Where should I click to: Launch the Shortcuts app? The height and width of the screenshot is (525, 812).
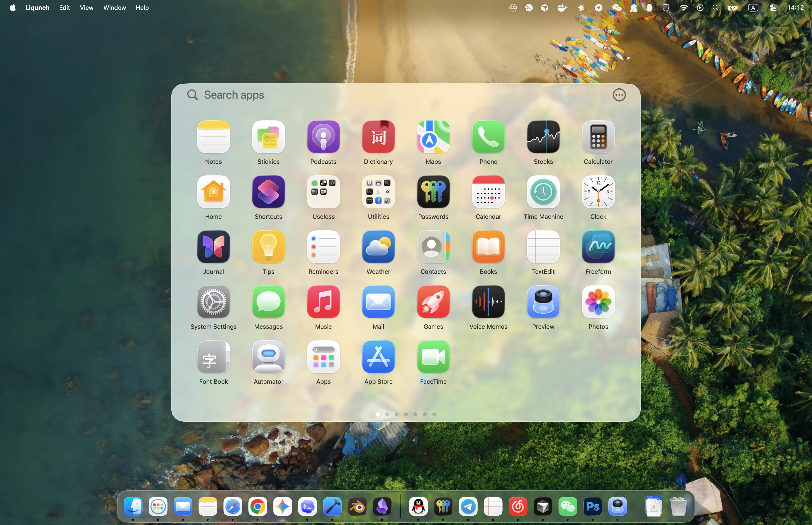click(x=269, y=192)
